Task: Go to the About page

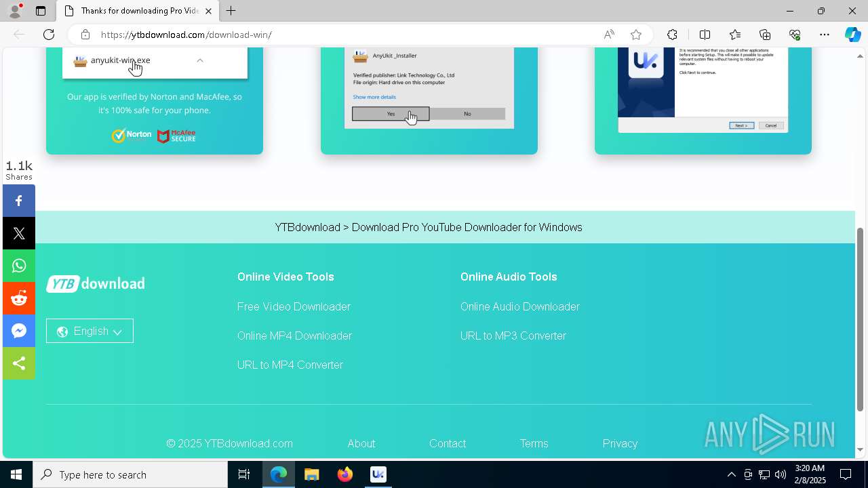Action: [x=361, y=443]
